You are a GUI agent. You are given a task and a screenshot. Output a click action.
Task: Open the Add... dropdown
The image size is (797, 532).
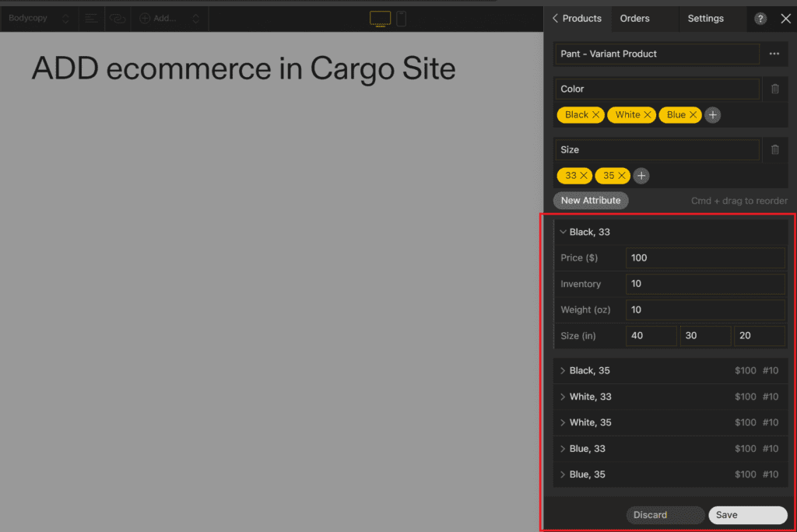(169, 19)
